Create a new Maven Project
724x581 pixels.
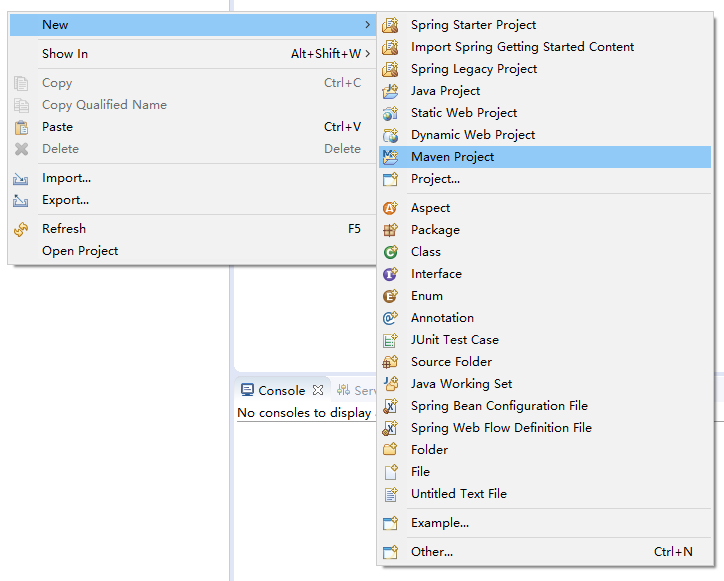[x=545, y=157]
